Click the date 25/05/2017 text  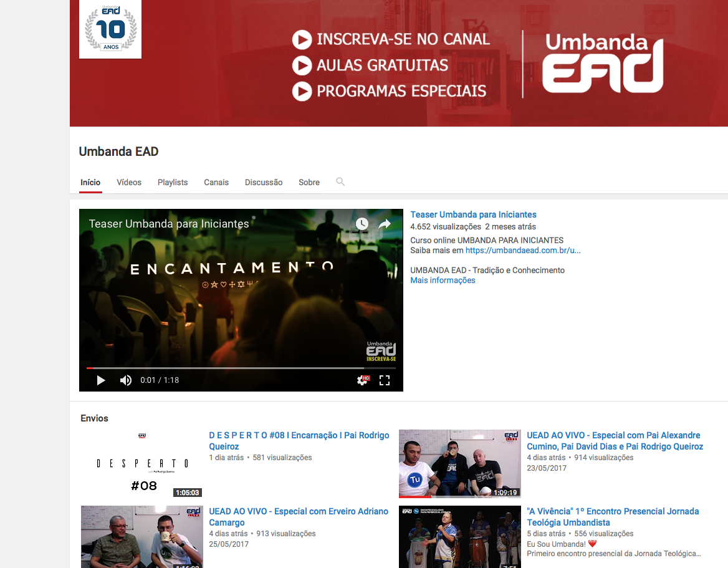229,544
